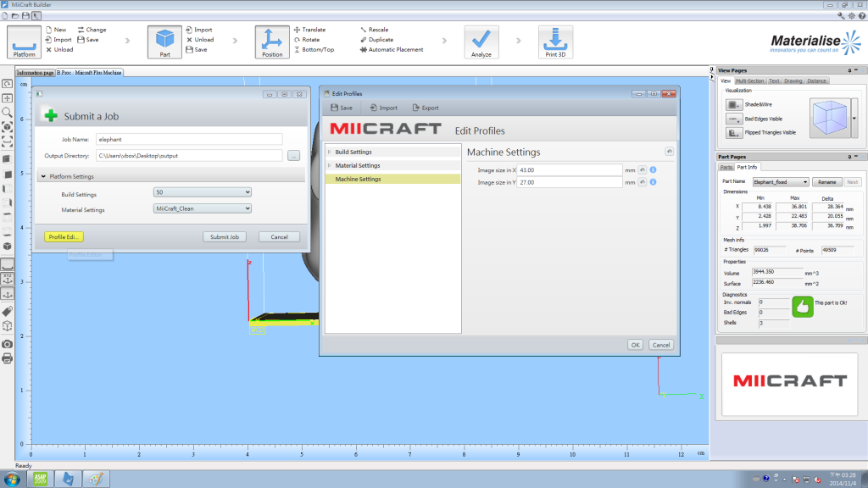Switch to the Parts tab in Part Pages
868x488 pixels.
(726, 167)
